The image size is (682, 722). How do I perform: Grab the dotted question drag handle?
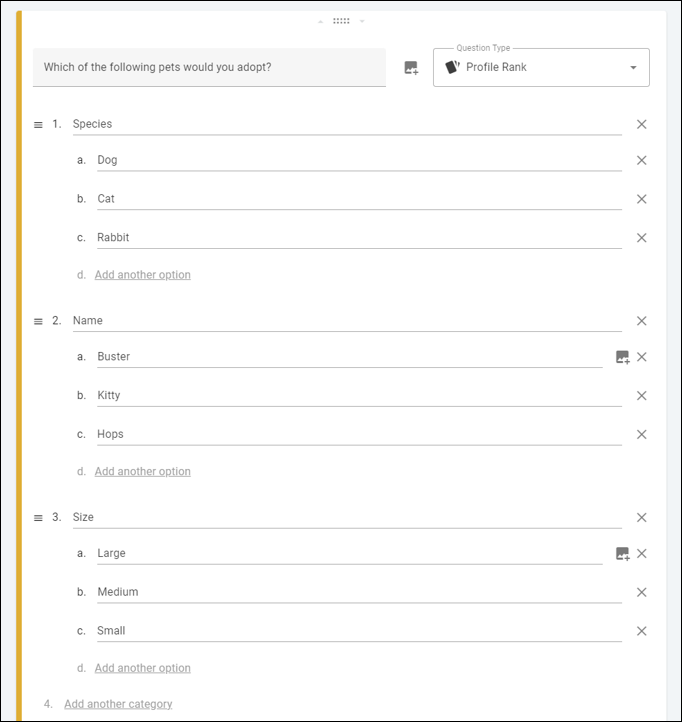click(341, 21)
